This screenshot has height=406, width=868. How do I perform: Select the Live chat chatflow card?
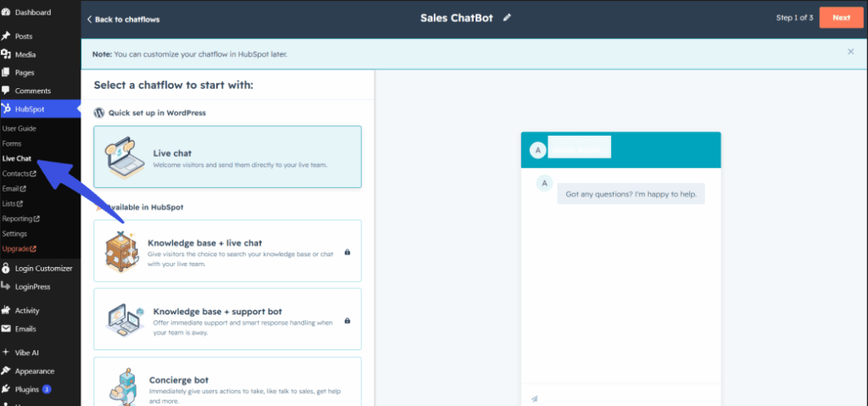tap(227, 157)
